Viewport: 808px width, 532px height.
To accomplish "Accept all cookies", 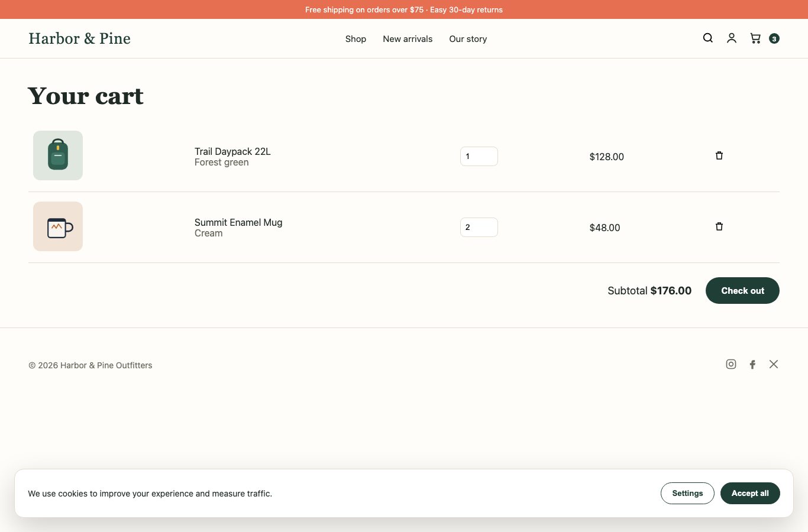I will point(750,494).
